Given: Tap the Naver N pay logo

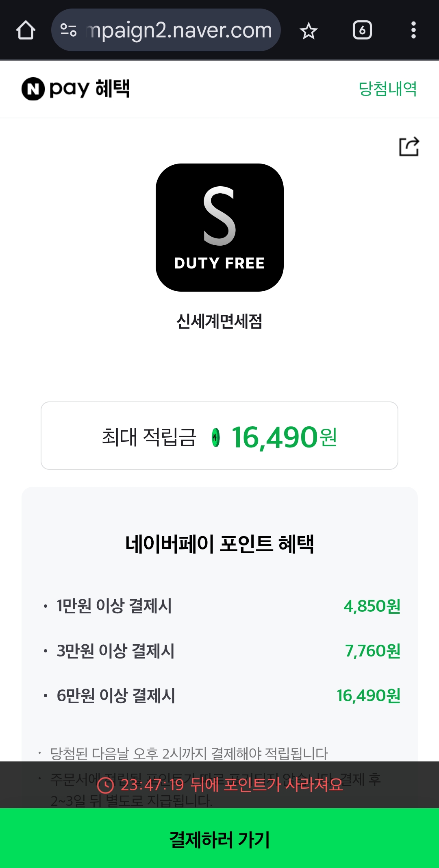Looking at the screenshot, I should coord(55,89).
